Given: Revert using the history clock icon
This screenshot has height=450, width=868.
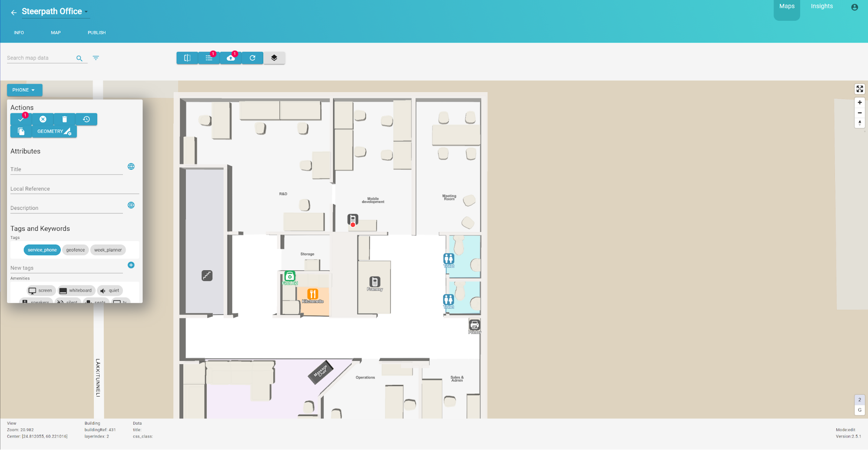Looking at the screenshot, I should point(86,119).
